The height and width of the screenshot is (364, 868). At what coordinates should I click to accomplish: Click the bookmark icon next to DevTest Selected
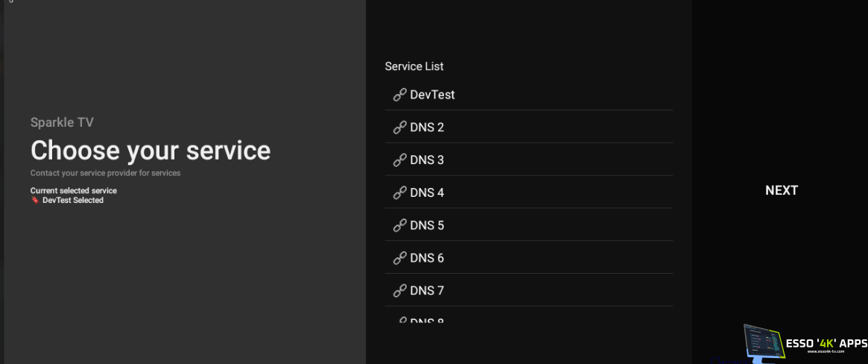[x=34, y=201]
